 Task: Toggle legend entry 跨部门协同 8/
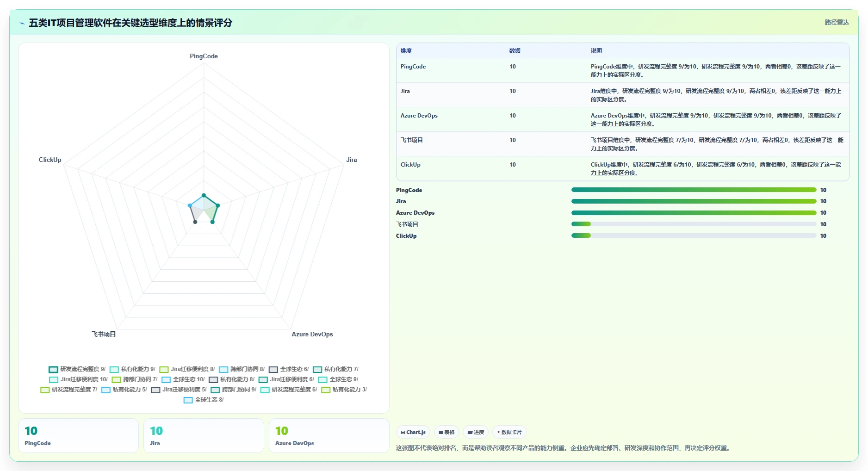[x=242, y=369]
